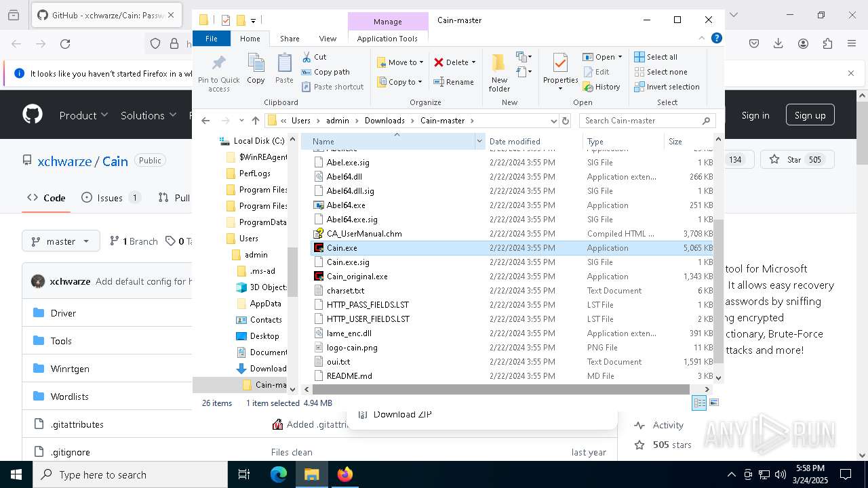Star the Cain repository
This screenshot has width=868, height=488.
797,160
